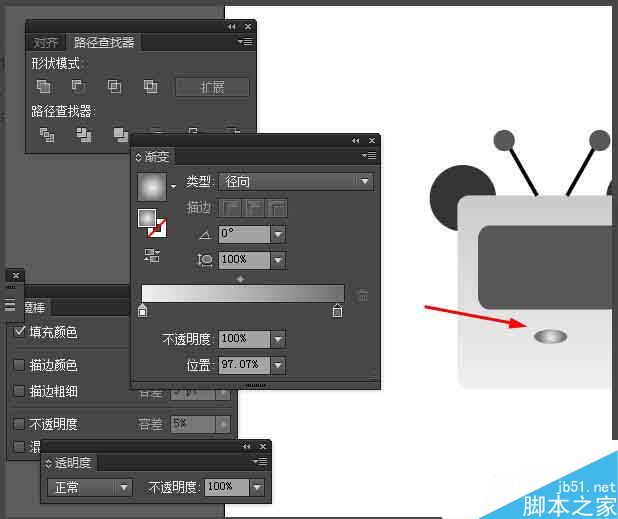Click the gradient midpoint diamond marker

pyautogui.click(x=240, y=279)
